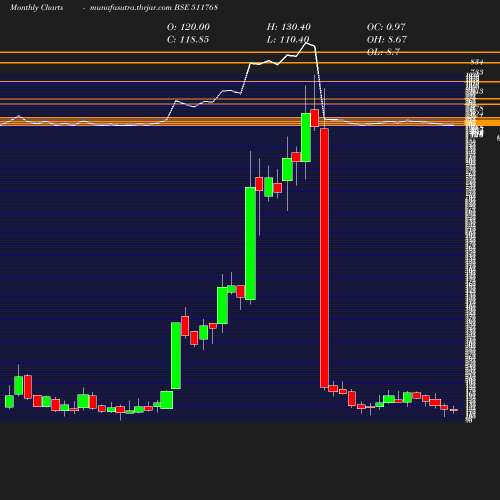Click the "munafasutra.tbrjar.com BSE 511768" label
This screenshot has width=500, height=500.
tap(154, 8)
